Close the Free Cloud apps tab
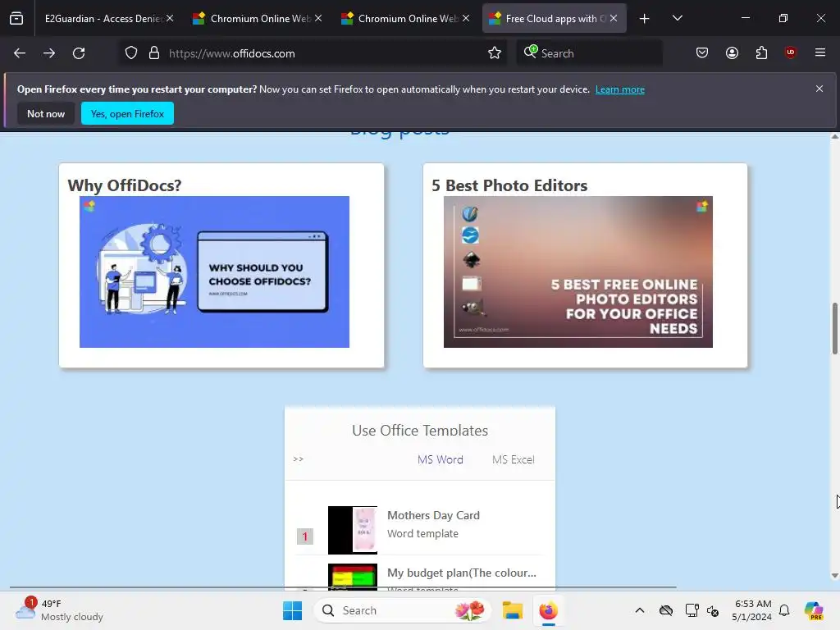Image resolution: width=840 pixels, height=630 pixels. click(x=614, y=18)
